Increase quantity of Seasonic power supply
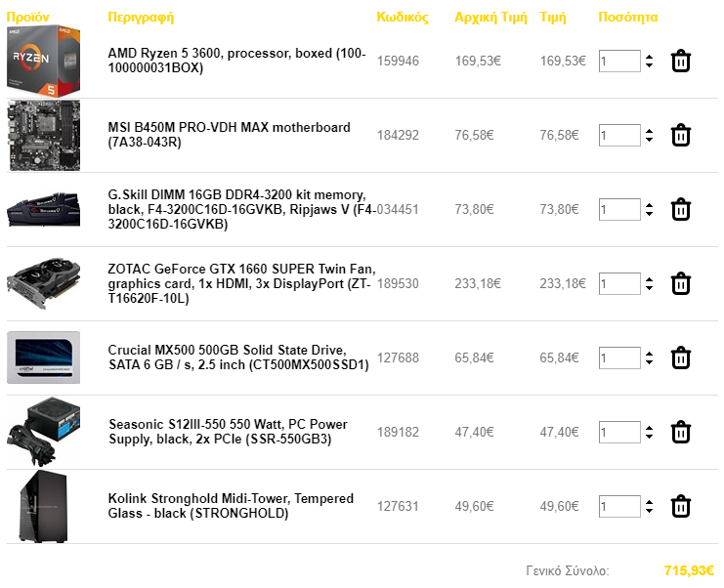The image size is (724, 588). 649,429
